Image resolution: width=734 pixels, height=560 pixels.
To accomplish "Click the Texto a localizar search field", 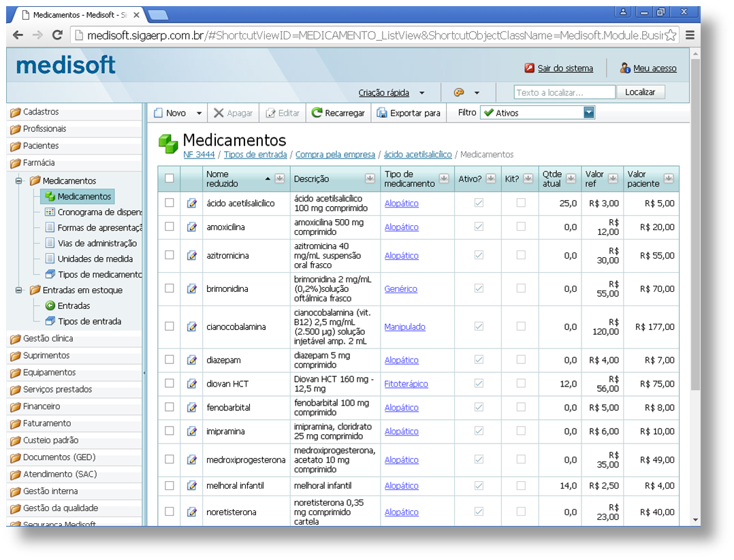I will pyautogui.click(x=564, y=92).
